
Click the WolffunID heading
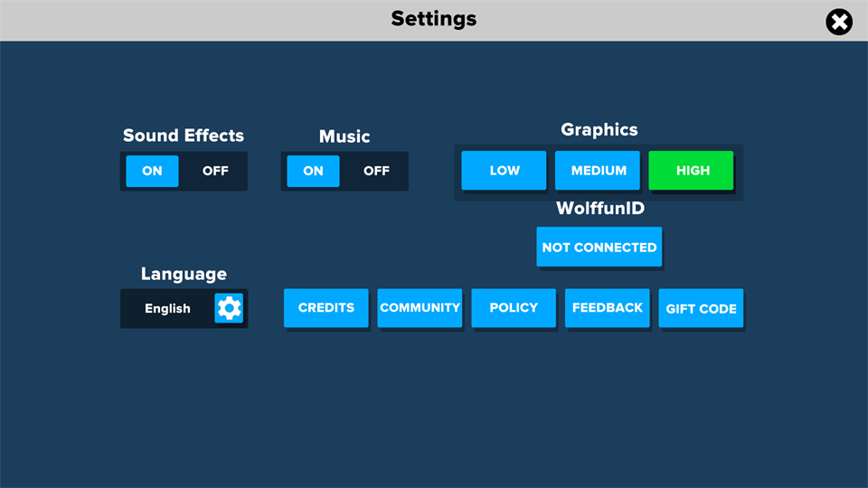tap(599, 209)
